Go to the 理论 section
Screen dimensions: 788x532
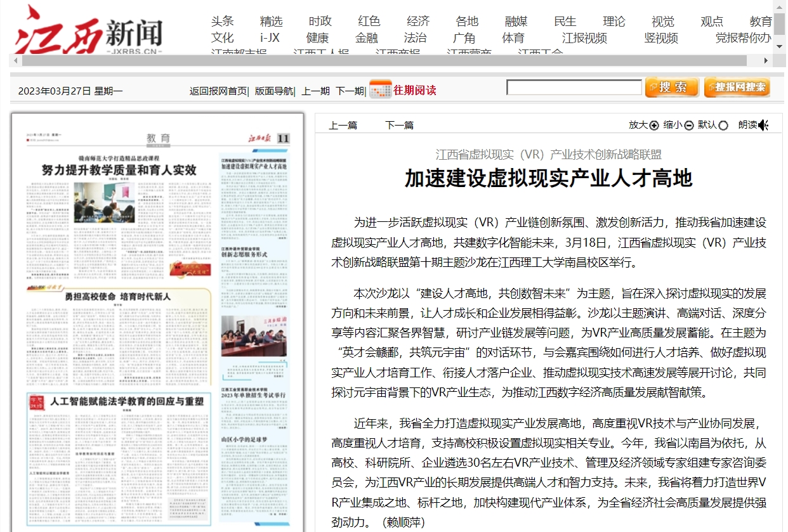tap(614, 22)
